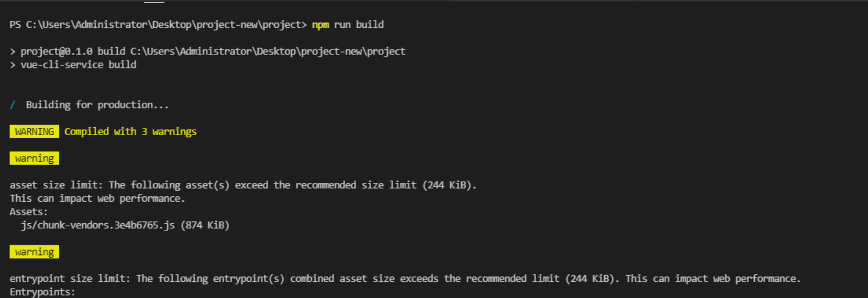The image size is (868, 298).
Task: Click the yellow uppercase WARNING badge
Action: 34,131
